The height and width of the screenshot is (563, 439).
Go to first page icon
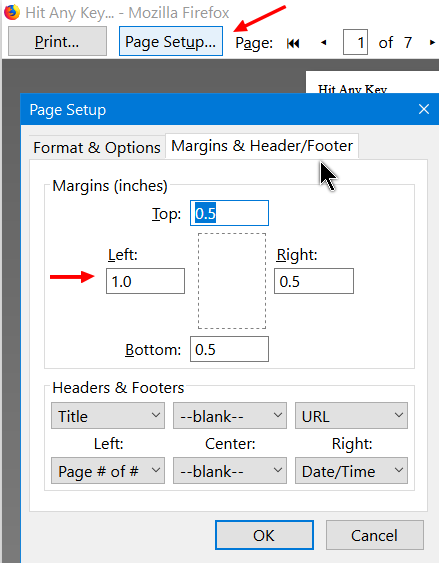tap(293, 43)
